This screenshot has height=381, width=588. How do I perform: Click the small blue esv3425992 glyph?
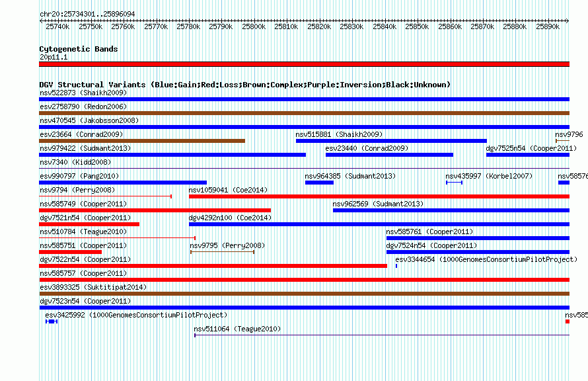tap(52, 321)
